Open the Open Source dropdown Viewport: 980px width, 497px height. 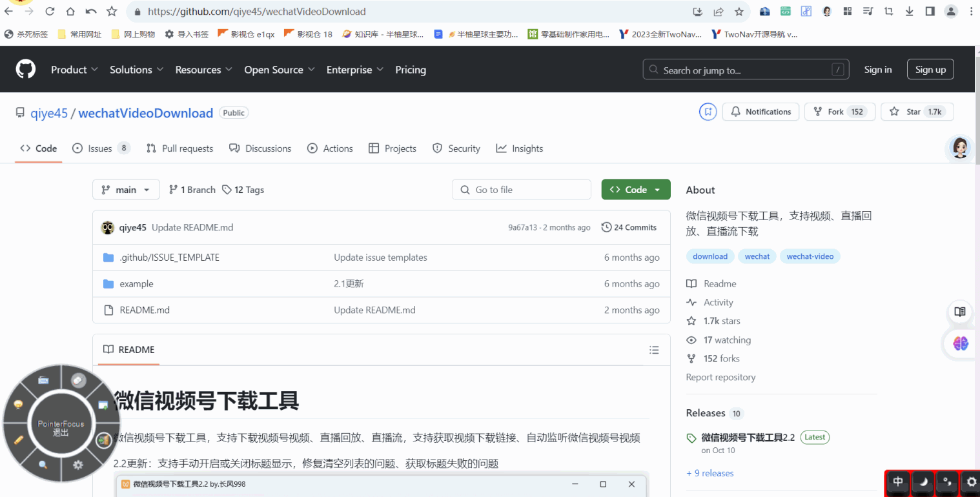coord(280,70)
